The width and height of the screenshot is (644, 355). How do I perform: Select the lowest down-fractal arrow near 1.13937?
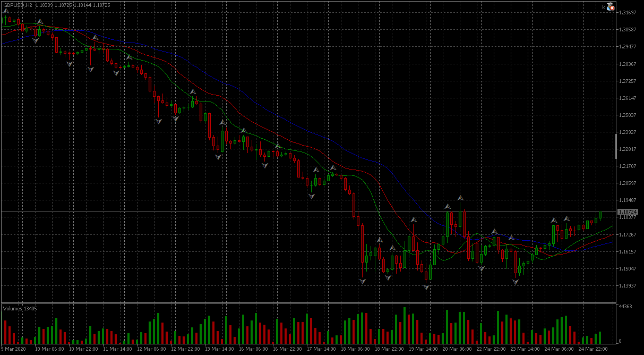click(426, 288)
